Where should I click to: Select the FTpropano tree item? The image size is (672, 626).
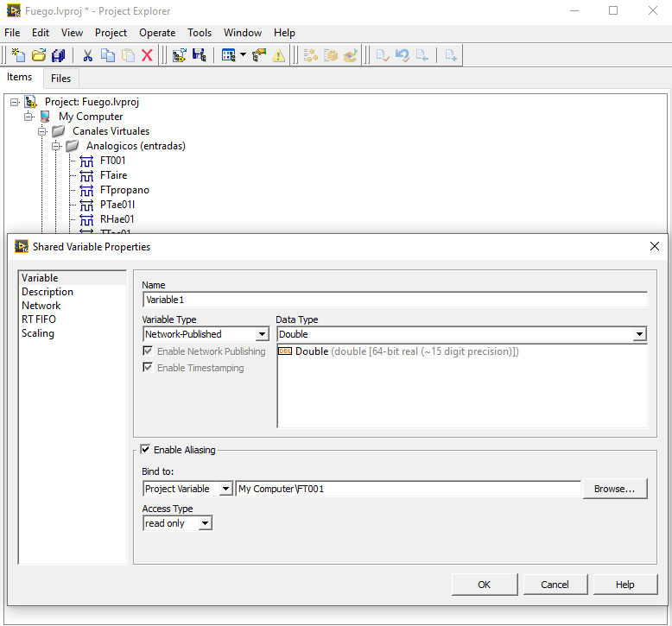[x=124, y=190]
